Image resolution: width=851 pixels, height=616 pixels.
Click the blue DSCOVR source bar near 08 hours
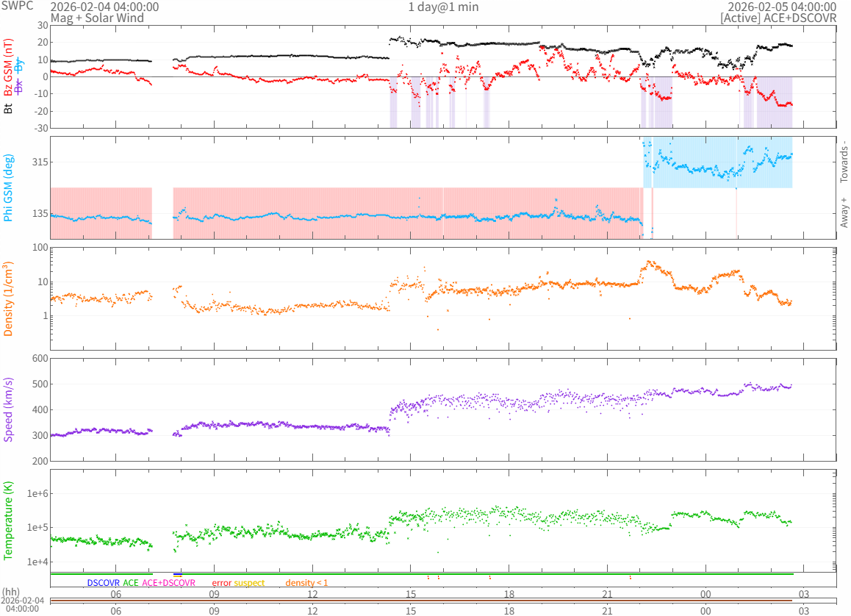178,573
